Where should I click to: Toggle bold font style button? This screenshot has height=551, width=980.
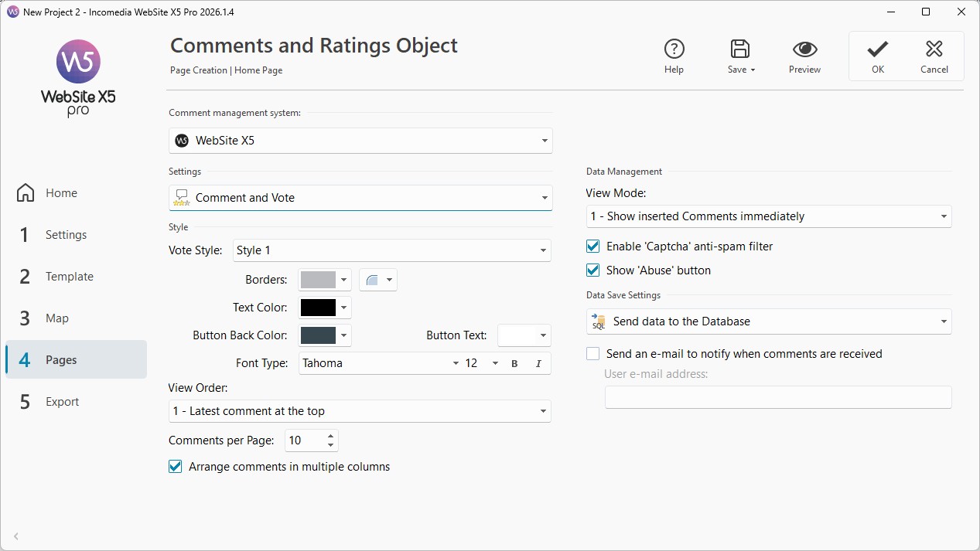click(514, 363)
